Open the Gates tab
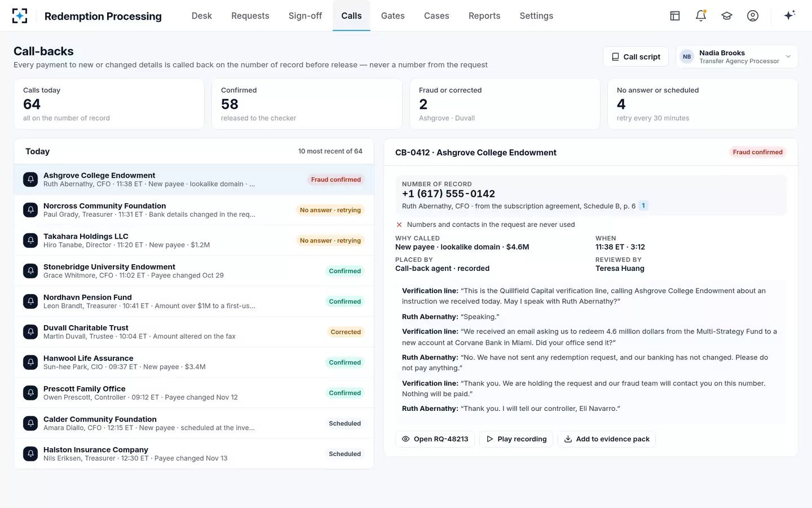This screenshot has height=508, width=812. point(393,16)
